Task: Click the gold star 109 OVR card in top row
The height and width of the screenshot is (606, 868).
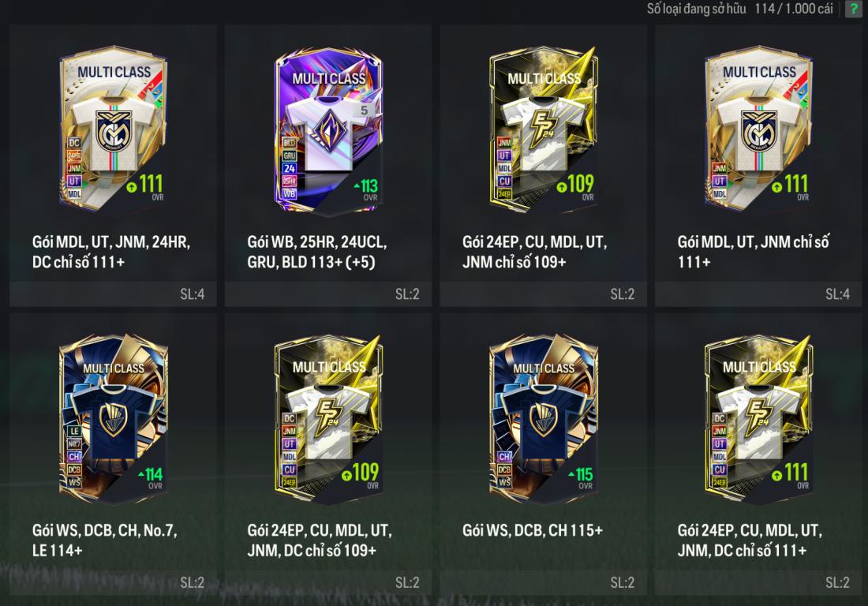Action: tap(544, 131)
